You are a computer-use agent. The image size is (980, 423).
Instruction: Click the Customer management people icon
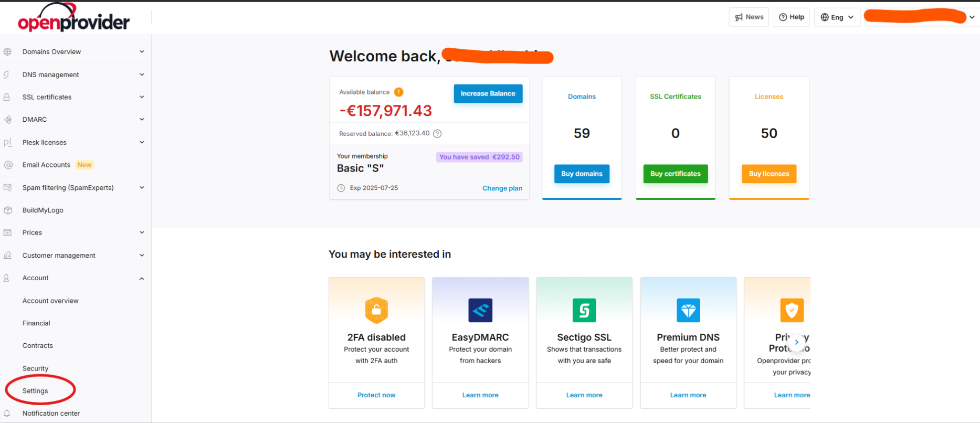7,256
